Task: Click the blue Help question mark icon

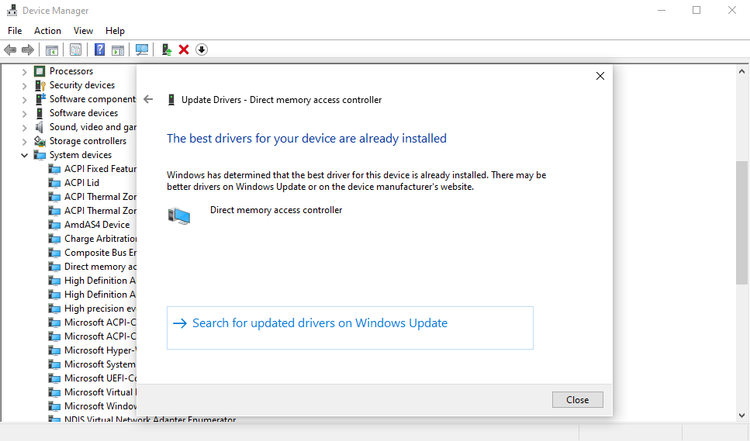Action: (x=99, y=50)
